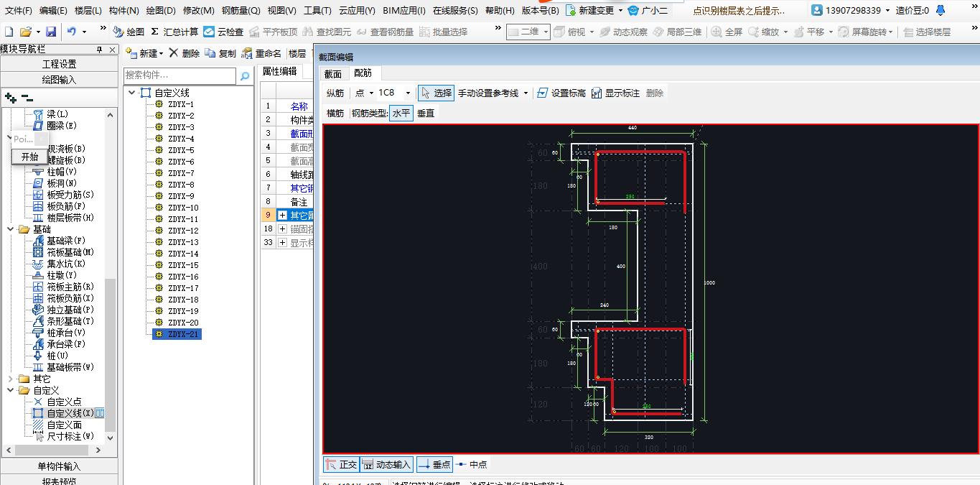Toggle 正交 ortho mode
980x485 pixels.
tap(341, 465)
